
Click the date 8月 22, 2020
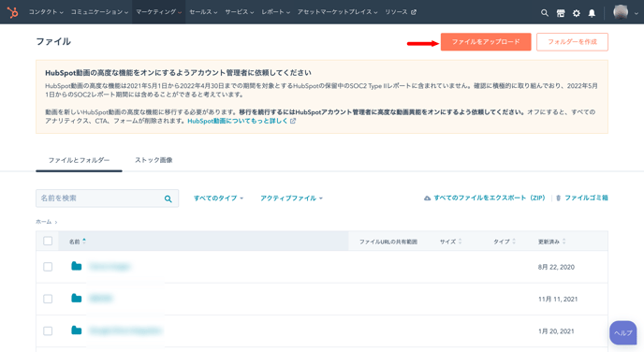tap(556, 267)
